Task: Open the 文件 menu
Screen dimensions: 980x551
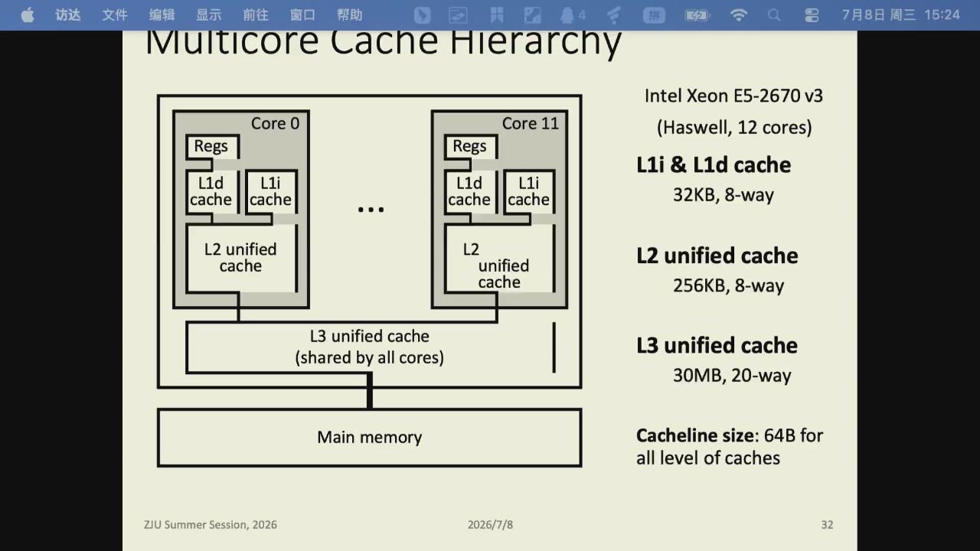Action: (115, 15)
